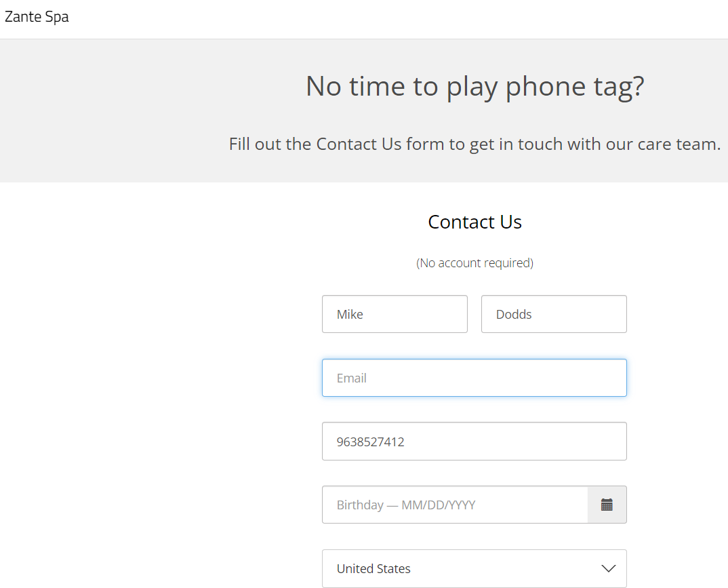Click the word "Spa" in the header
This screenshot has width=728, height=588.
[57, 17]
